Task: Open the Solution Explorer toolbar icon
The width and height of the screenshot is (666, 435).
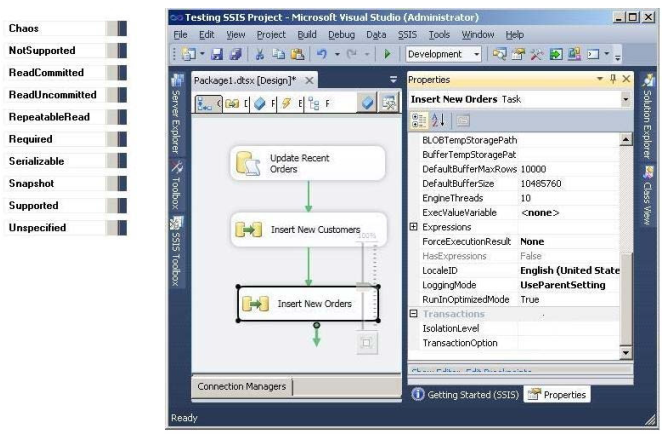Action: 499,54
